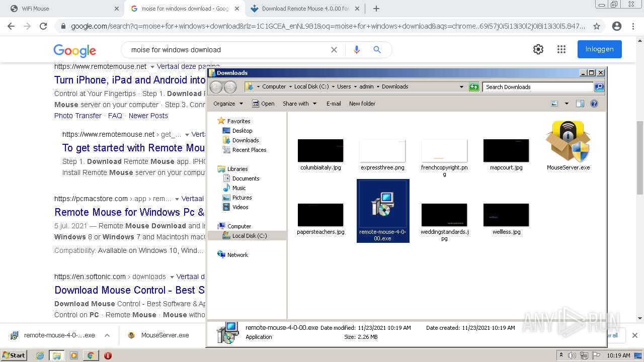Click red stop icon in taskbar
The image size is (644, 362).
(x=108, y=355)
